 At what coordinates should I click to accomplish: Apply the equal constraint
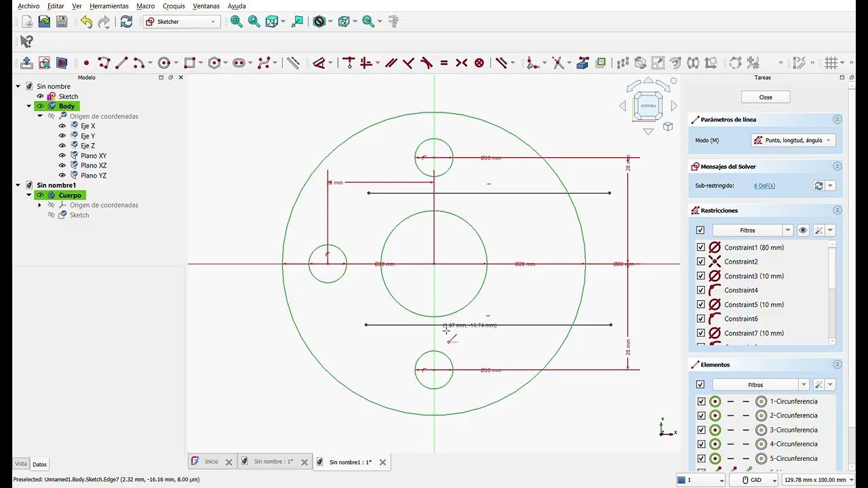444,63
